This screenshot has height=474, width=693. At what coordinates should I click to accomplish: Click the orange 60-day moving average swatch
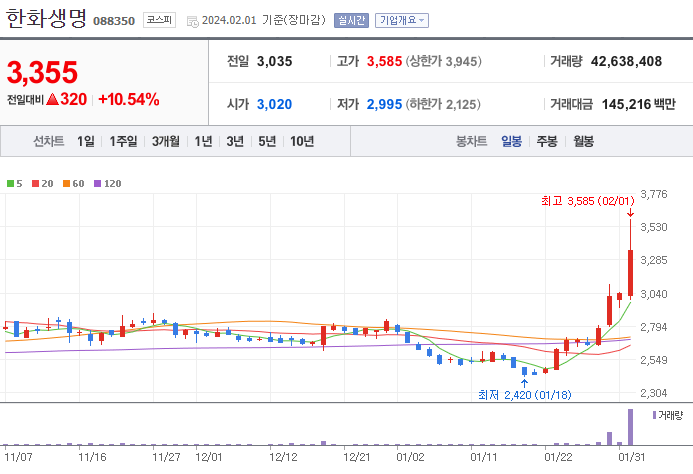(67, 183)
